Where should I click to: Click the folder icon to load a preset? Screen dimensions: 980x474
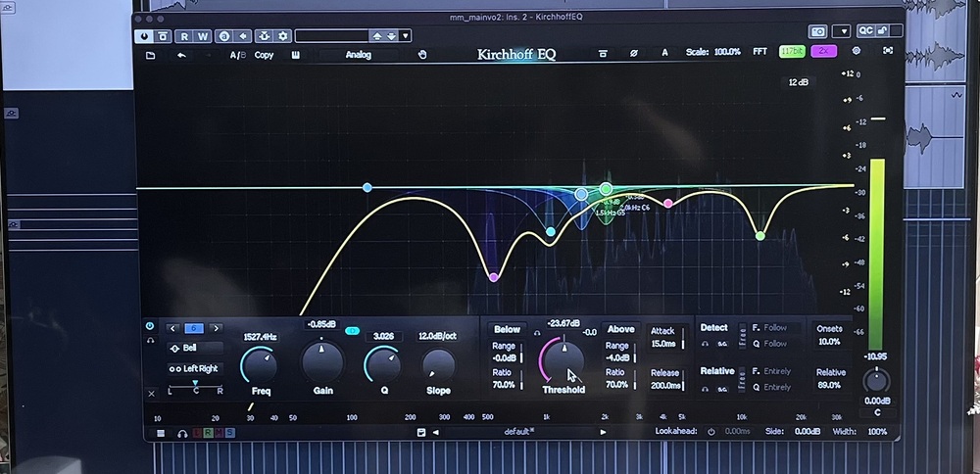click(150, 56)
